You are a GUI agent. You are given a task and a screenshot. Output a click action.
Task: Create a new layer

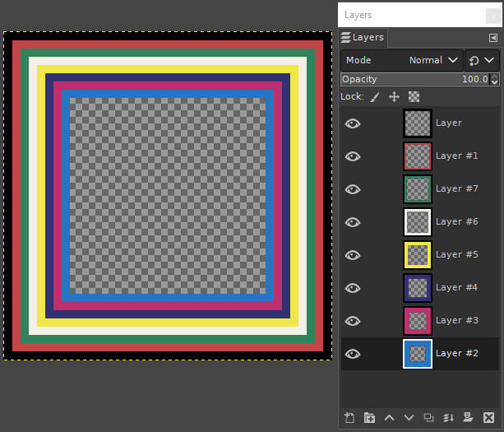pos(349,417)
